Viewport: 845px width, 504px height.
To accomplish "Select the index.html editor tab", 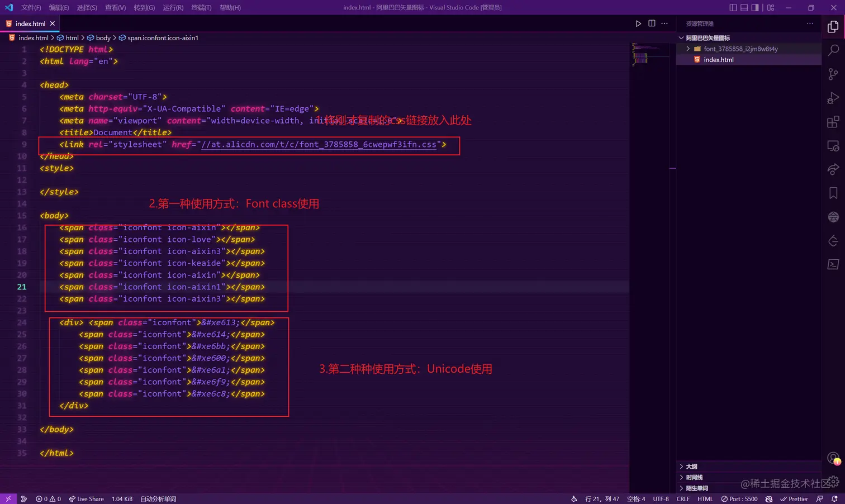I will (30, 23).
